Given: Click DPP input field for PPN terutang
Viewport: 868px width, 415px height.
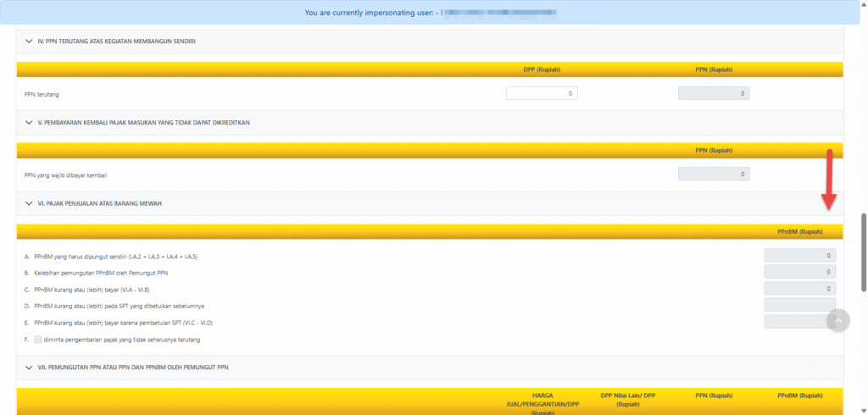Looking at the screenshot, I should 542,93.
